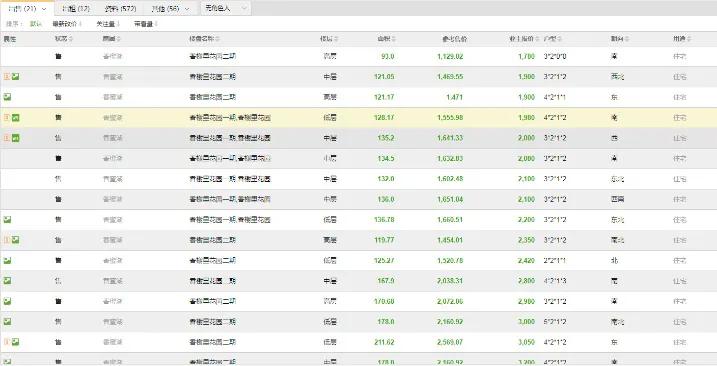Click the 2,800 listing price cell
Image resolution: width=717 pixels, height=366 pixels.
[526, 280]
